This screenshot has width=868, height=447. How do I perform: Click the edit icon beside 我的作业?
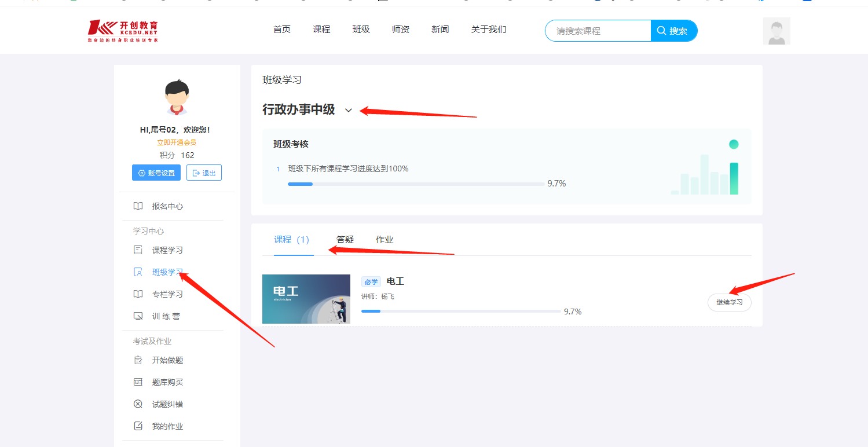pos(138,426)
